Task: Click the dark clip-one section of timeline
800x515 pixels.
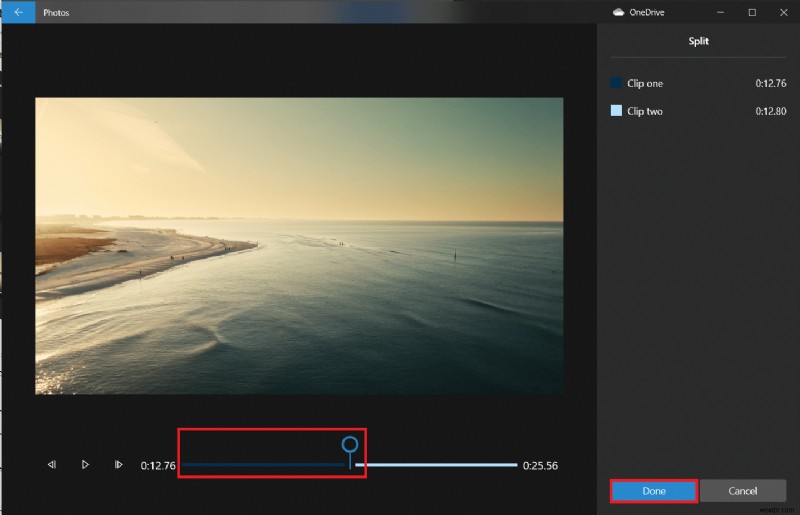Action: pos(260,465)
